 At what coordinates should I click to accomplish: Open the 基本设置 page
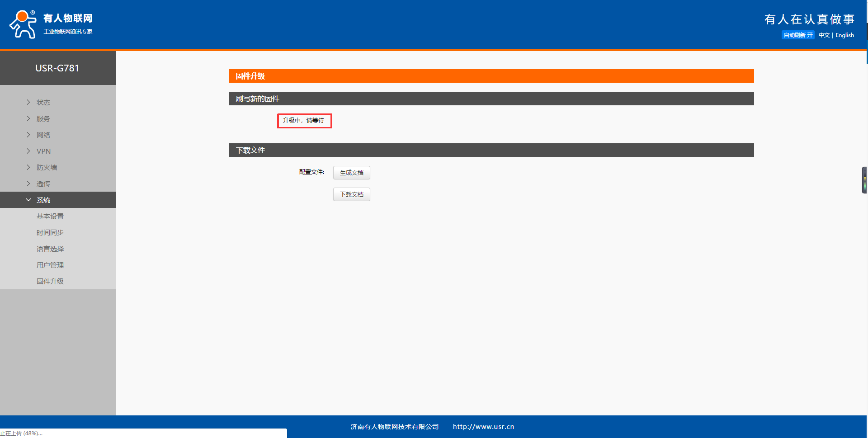(x=50, y=217)
